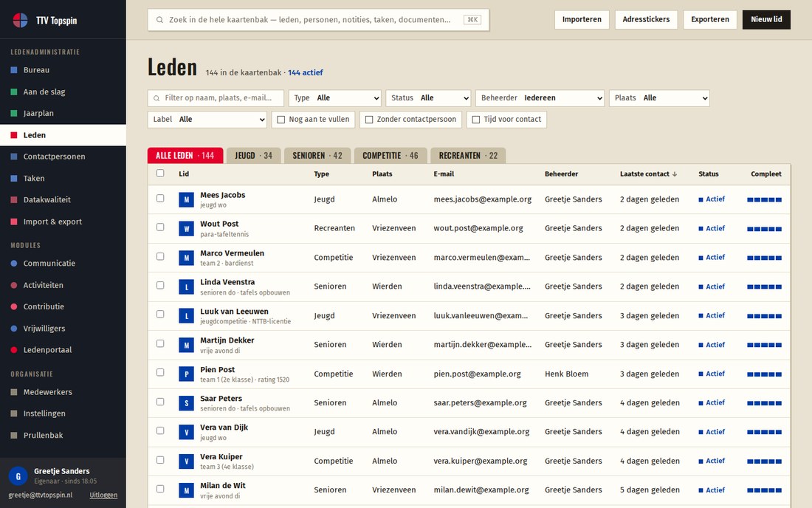Sort by the Laatste contact column
Screen dimensions: 812x508
[x=648, y=174]
